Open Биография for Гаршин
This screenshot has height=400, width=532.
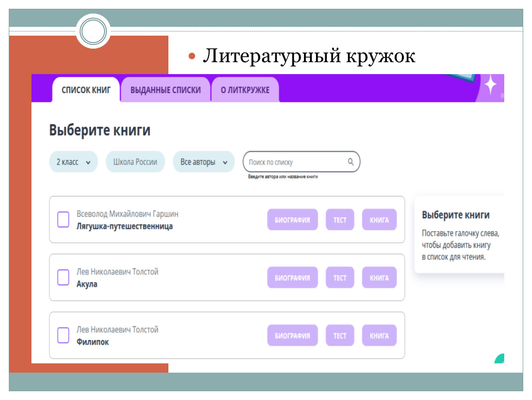point(292,219)
